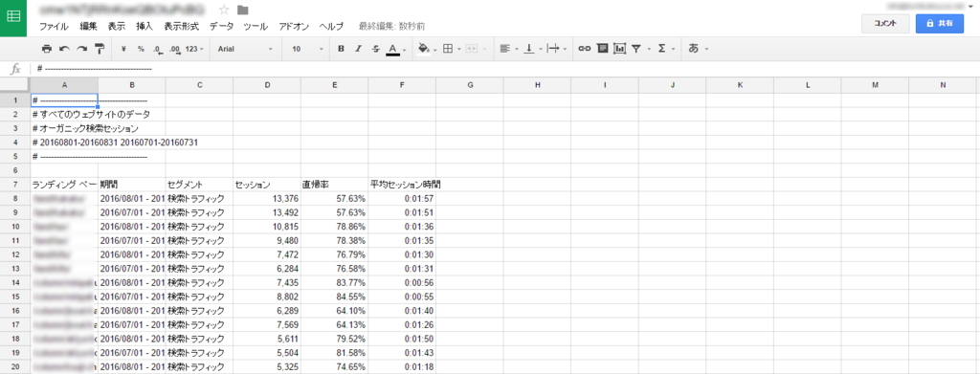Move the file using the folder icon

click(242, 10)
